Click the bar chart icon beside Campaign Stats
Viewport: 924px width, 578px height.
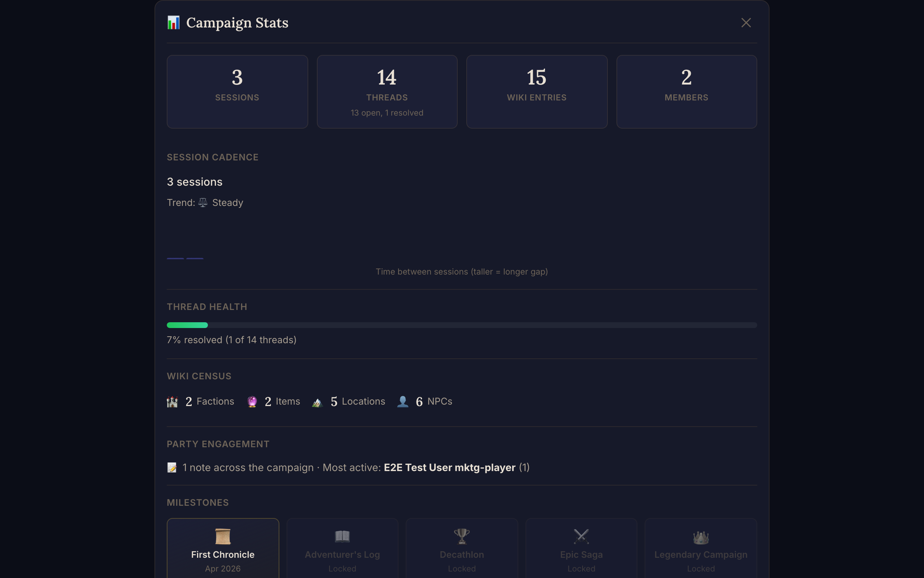[x=173, y=22]
